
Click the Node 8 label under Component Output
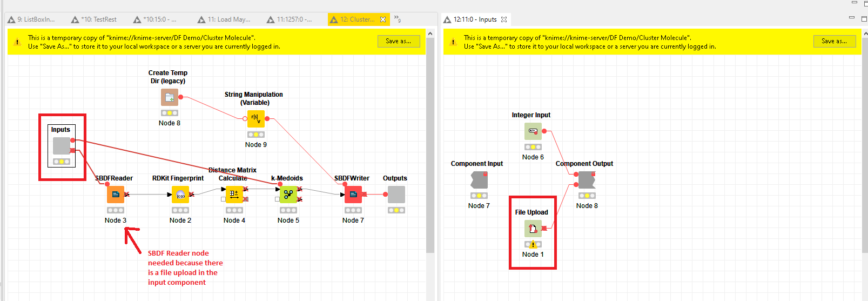(587, 206)
